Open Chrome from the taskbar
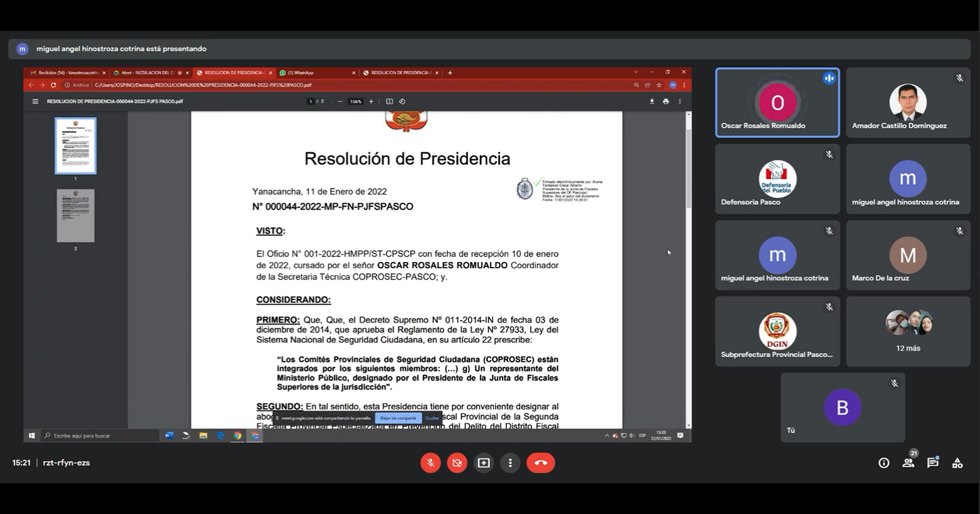Viewport: 980px width, 514px height. coord(238,436)
